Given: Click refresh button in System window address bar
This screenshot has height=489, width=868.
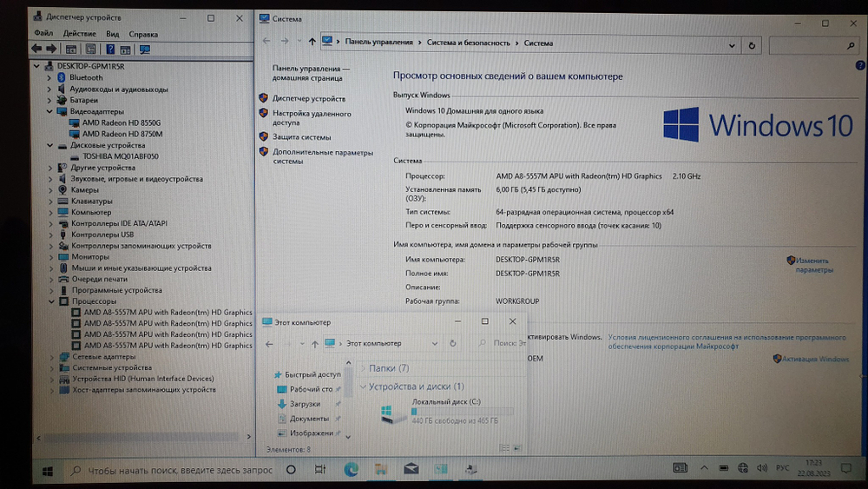Looking at the screenshot, I should click(x=752, y=45).
